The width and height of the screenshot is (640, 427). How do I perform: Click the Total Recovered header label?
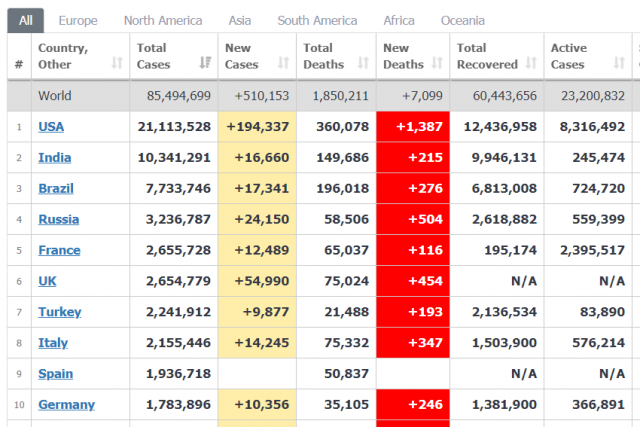487,56
